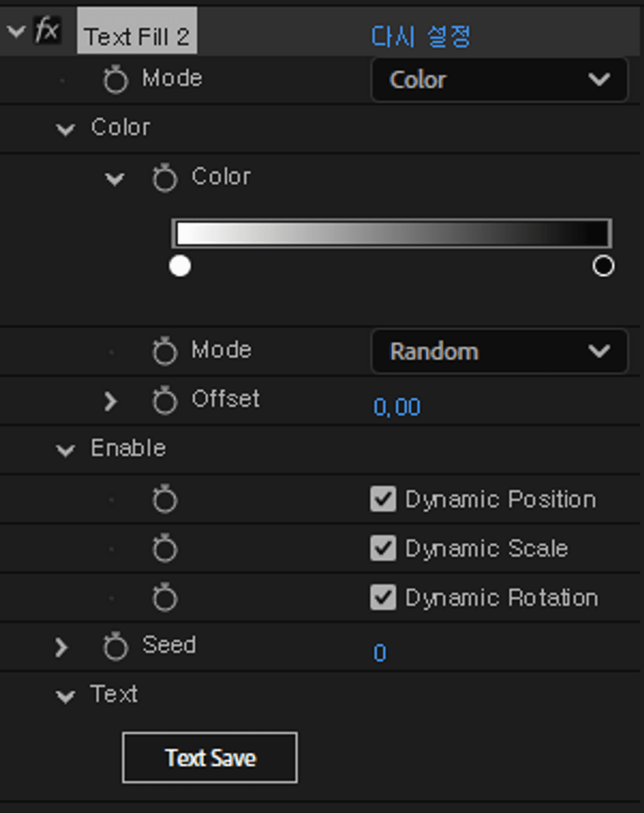Screen dimensions: 644x813
Task: Open the Mode dropdown showing Random
Action: [499, 351]
